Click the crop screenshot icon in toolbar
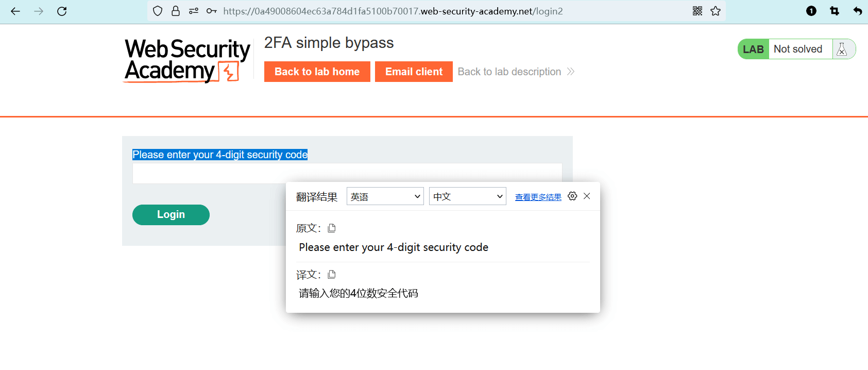The height and width of the screenshot is (370, 868). click(x=835, y=11)
